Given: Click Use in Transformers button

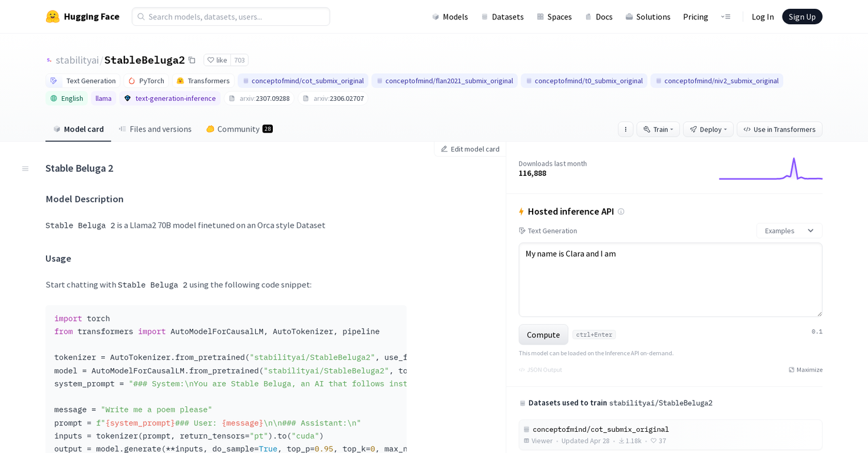Looking at the screenshot, I should pos(779,129).
